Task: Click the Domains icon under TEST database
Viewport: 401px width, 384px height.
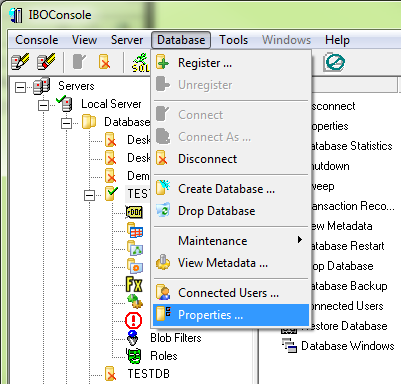Action: point(134,212)
